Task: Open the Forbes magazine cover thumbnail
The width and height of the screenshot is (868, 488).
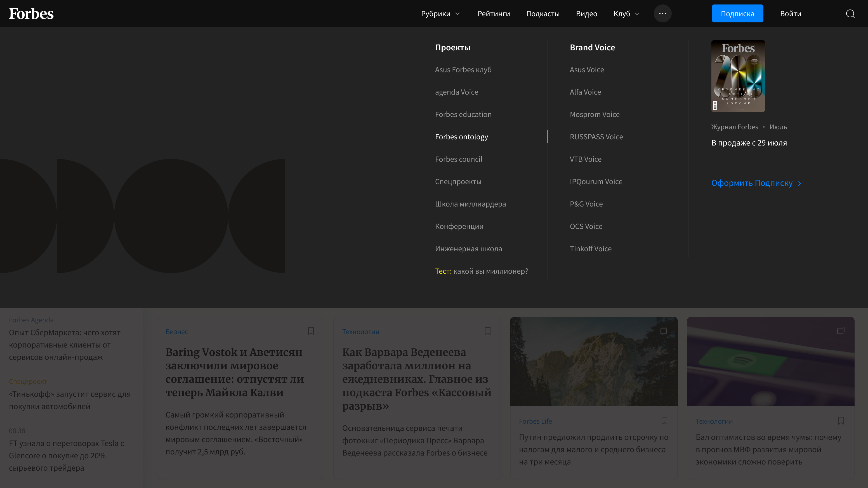Action: click(738, 76)
